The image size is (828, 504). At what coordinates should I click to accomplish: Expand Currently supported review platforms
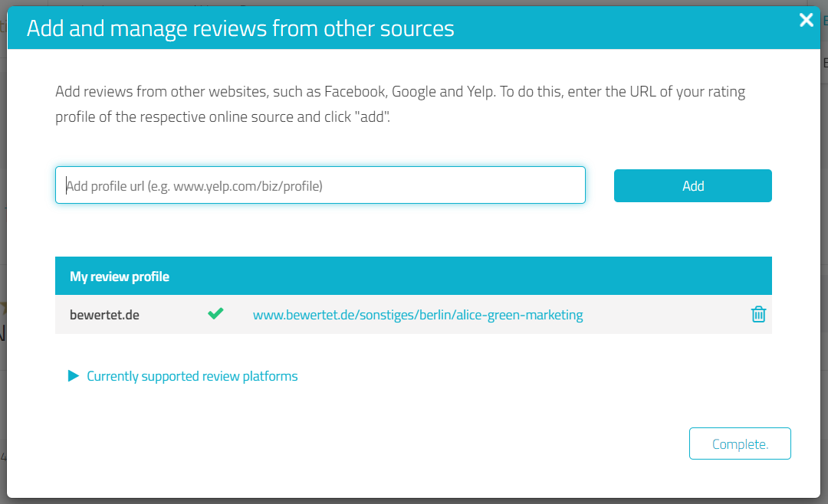[x=182, y=376]
